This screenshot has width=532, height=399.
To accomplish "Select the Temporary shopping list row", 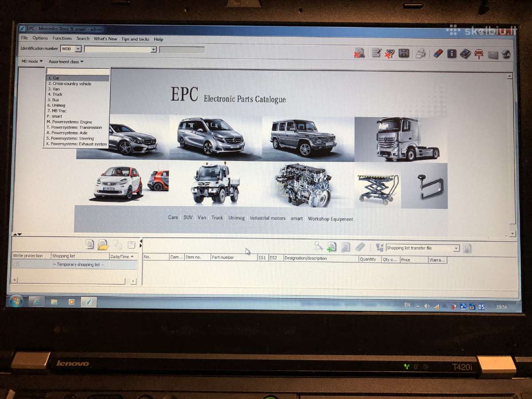I will [74, 264].
